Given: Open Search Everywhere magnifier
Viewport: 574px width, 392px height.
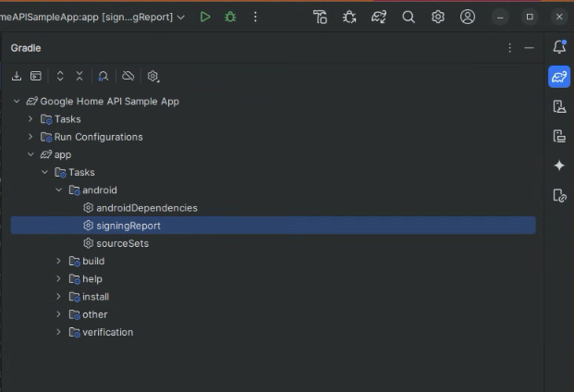Looking at the screenshot, I should pyautogui.click(x=409, y=17).
